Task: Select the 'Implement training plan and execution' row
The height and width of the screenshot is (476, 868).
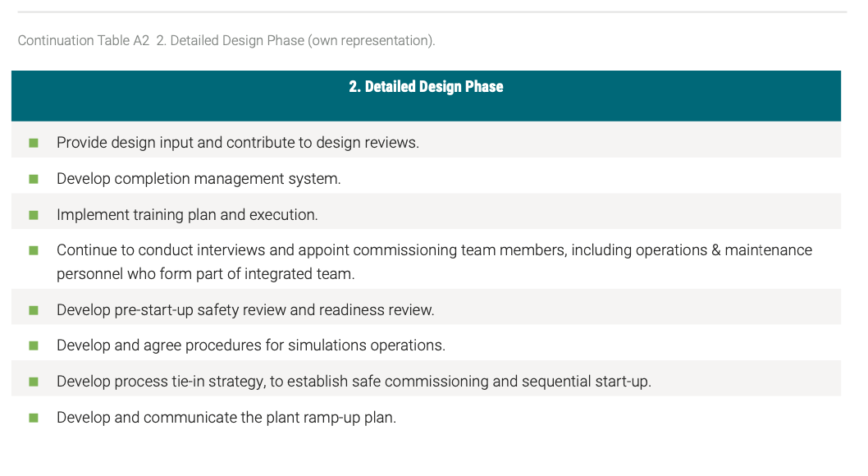Action: (427, 211)
